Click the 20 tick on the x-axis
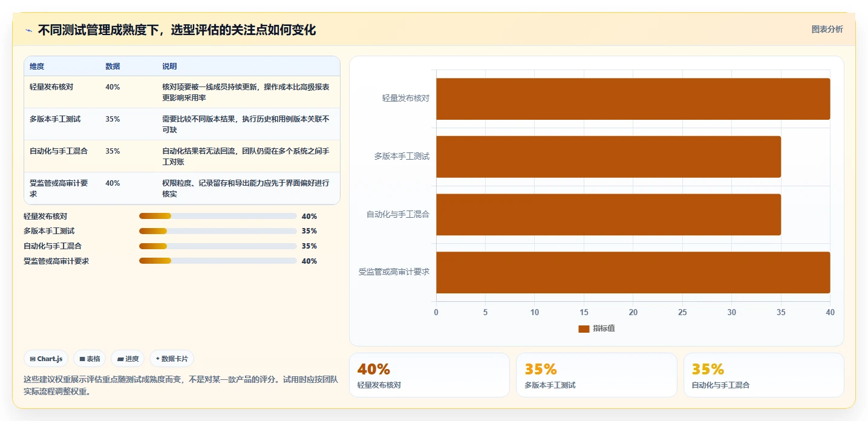Viewport: 868px width, 421px height. [x=633, y=312]
